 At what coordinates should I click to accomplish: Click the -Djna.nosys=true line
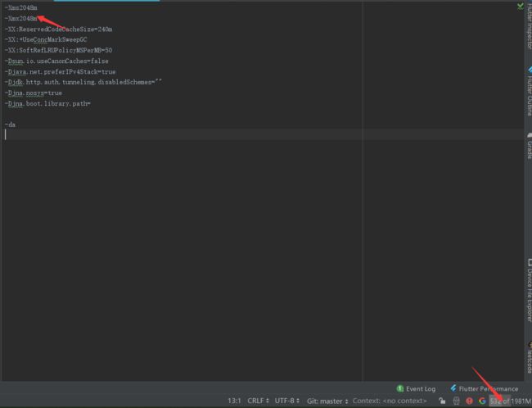point(34,93)
